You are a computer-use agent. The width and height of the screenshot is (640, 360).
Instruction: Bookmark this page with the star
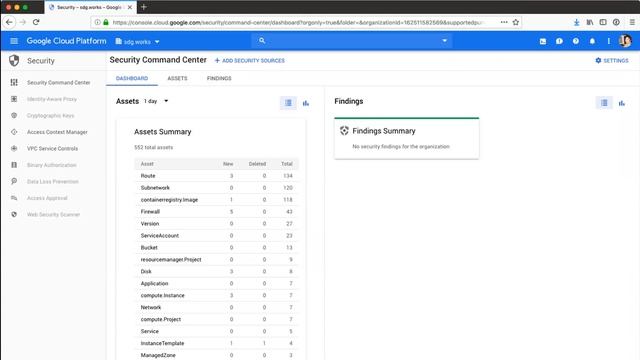point(516,22)
